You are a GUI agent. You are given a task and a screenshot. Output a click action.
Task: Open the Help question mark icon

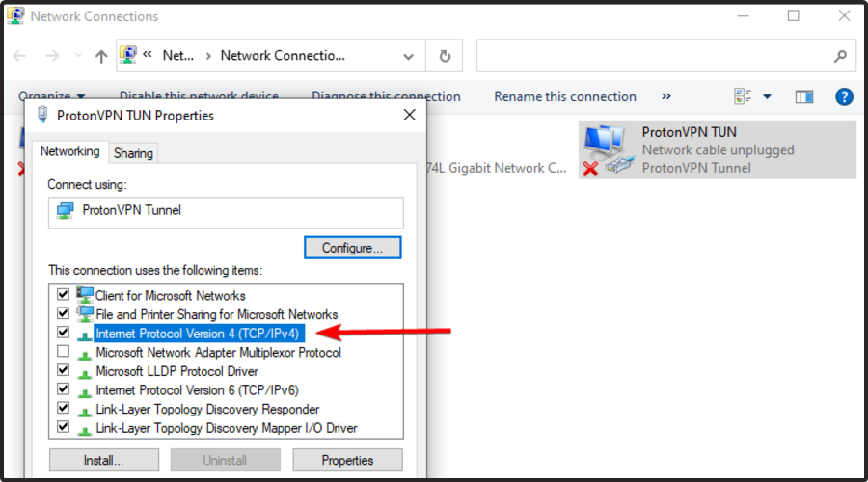tap(844, 96)
